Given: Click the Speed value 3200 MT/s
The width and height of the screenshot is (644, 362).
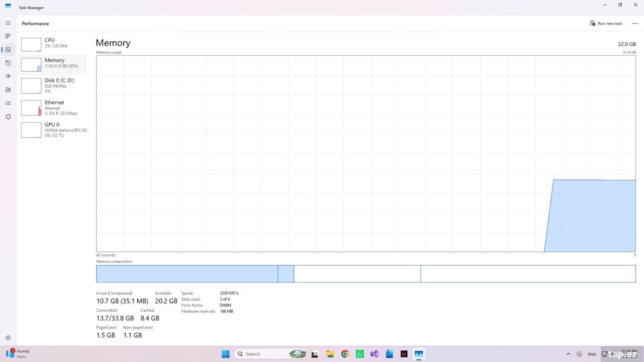Looking at the screenshot, I should click(229, 293).
